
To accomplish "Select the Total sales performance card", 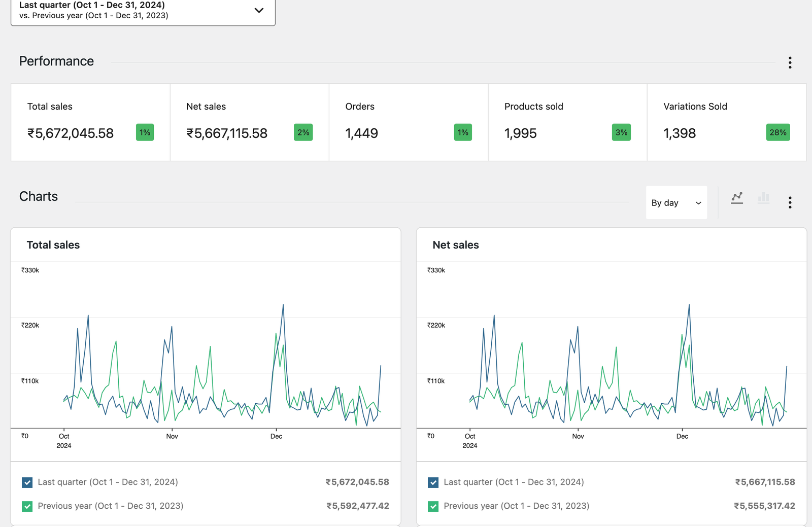I will tap(90, 122).
